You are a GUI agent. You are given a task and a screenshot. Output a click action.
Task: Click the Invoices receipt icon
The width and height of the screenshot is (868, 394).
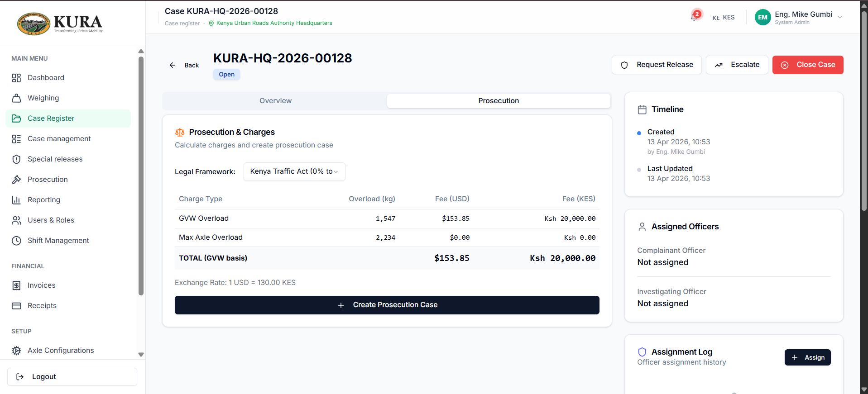click(x=16, y=285)
